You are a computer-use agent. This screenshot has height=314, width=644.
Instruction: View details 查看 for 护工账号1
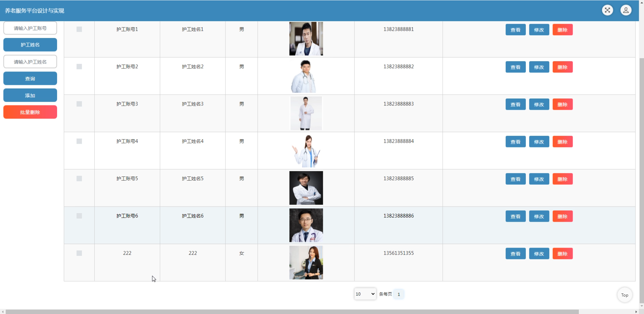[516, 30]
